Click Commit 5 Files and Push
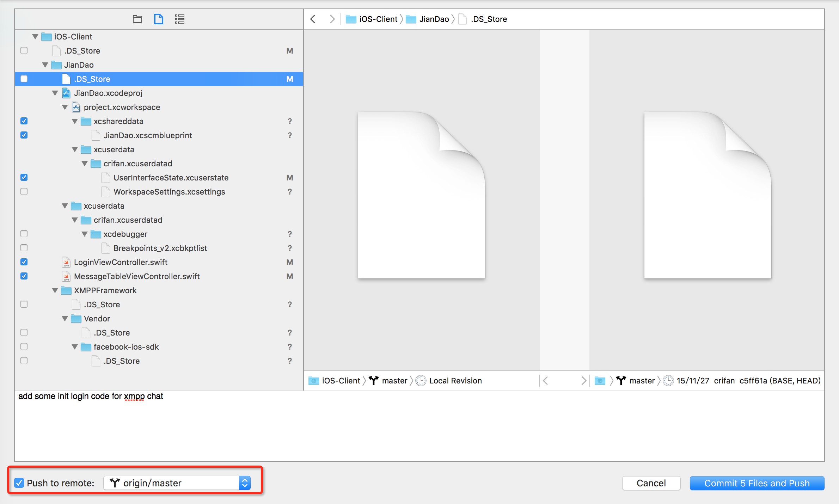 (757, 483)
